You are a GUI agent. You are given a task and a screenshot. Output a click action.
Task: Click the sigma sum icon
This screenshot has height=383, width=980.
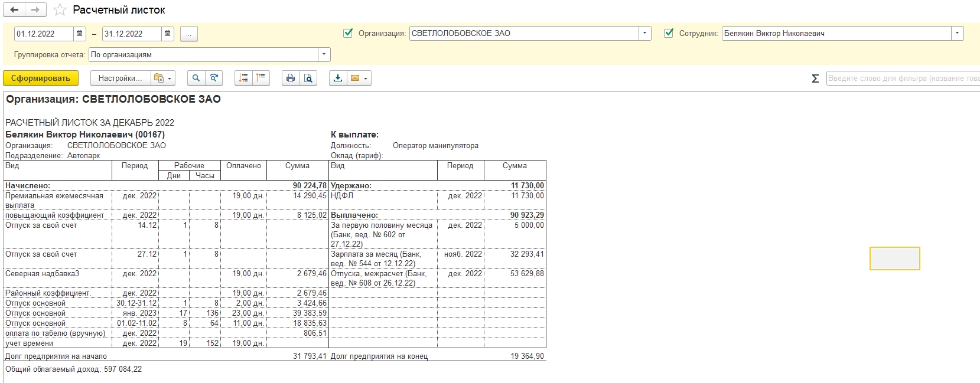pos(815,78)
